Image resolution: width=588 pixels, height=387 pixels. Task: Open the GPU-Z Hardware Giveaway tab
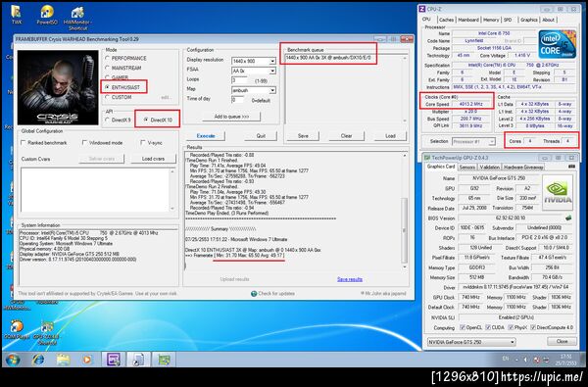[523, 168]
